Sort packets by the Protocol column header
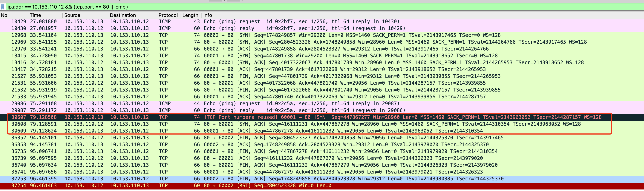 pyautogui.click(x=168, y=15)
